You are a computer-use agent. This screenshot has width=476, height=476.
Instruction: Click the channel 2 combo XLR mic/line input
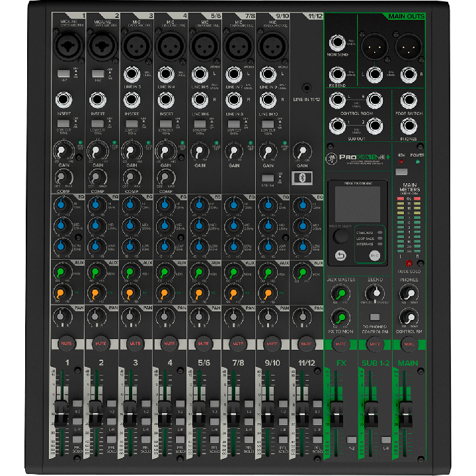tap(102, 46)
